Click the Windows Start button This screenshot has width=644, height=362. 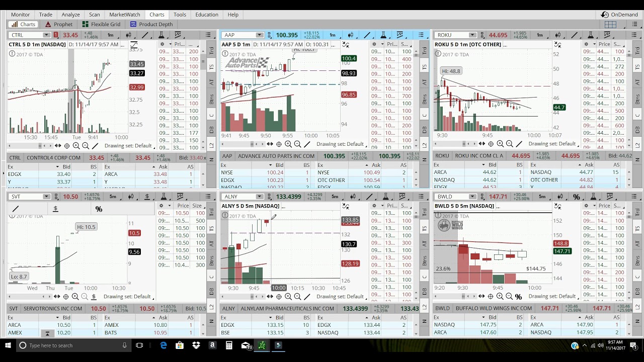[x=8, y=345]
